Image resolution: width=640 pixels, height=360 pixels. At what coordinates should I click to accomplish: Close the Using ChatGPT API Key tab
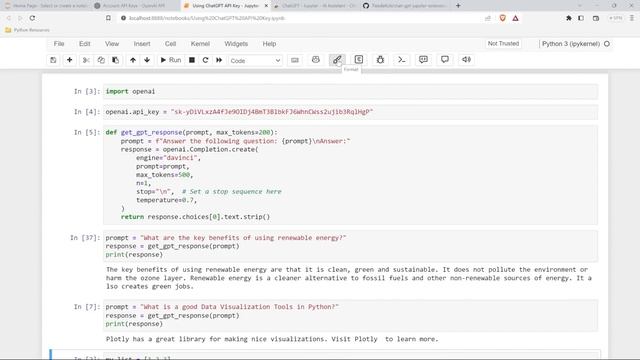click(266, 6)
